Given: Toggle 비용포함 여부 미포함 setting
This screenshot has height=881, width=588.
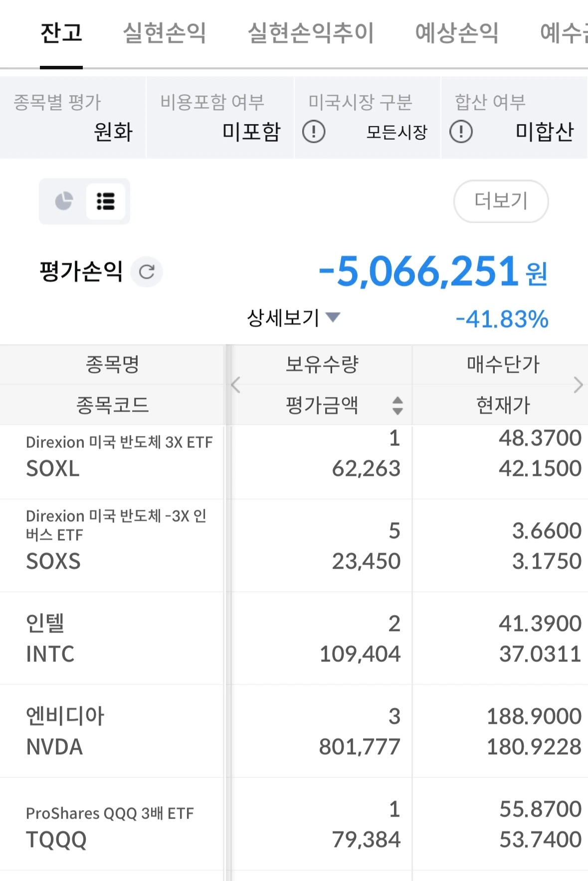Looking at the screenshot, I should click(x=220, y=117).
